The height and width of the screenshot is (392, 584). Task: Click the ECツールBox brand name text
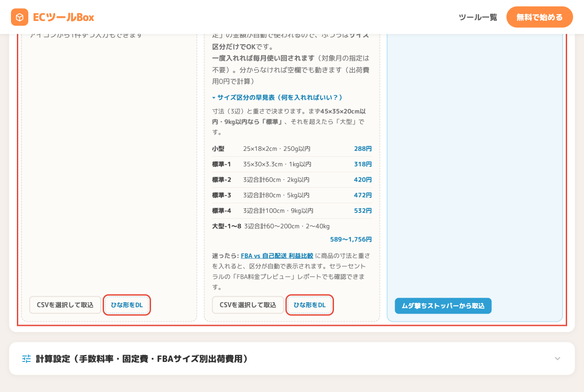click(x=63, y=17)
